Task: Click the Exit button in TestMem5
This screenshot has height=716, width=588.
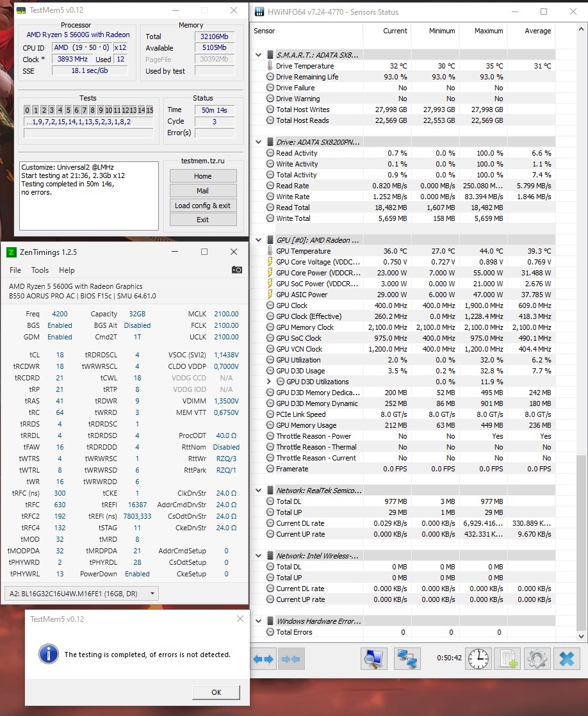Action: tap(203, 220)
